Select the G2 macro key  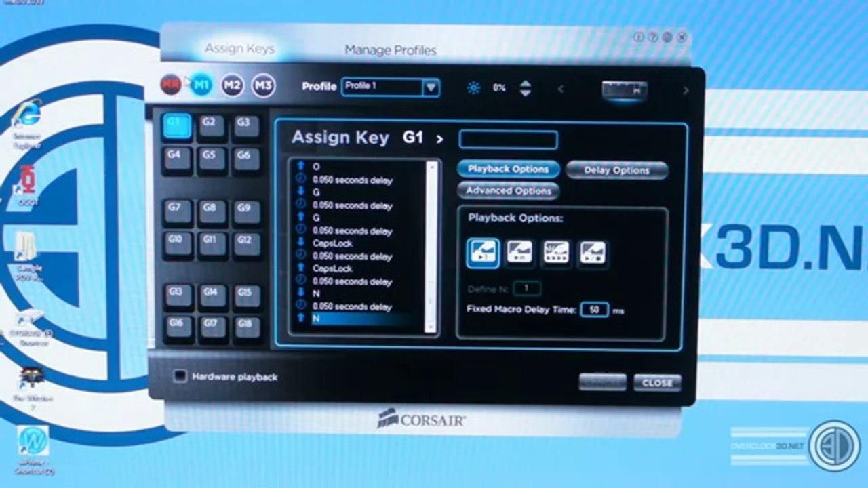click(211, 126)
